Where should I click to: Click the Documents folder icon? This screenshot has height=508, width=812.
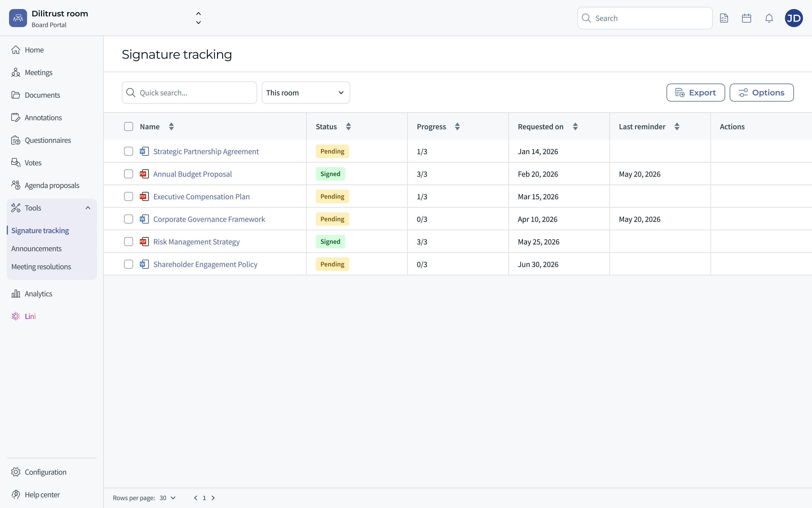16,95
